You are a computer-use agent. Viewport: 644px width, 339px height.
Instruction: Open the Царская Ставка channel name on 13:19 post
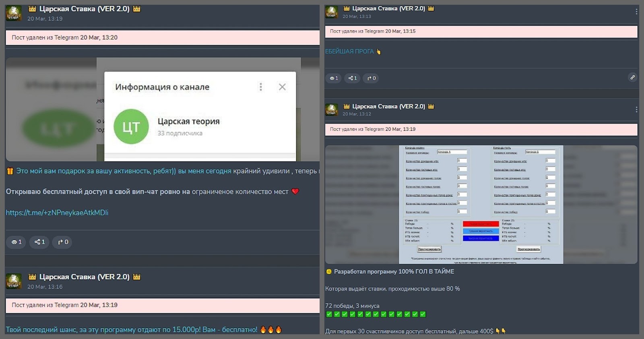84,9
